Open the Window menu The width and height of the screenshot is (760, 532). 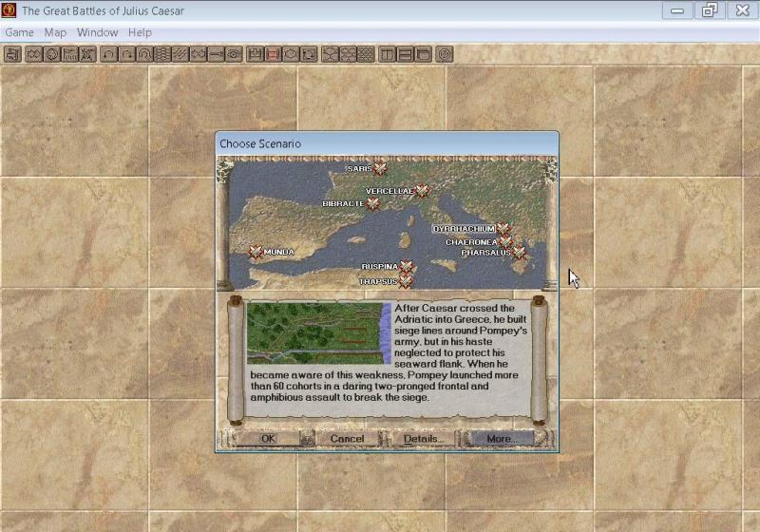pyautogui.click(x=97, y=32)
